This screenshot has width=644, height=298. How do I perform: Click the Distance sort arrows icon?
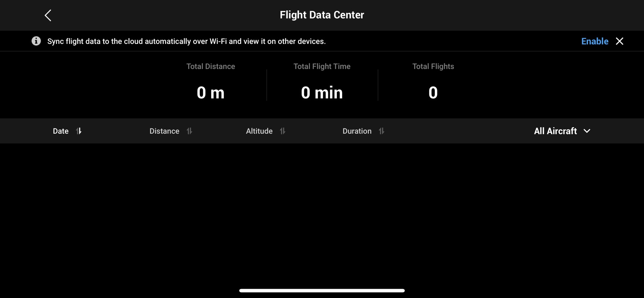pyautogui.click(x=189, y=131)
